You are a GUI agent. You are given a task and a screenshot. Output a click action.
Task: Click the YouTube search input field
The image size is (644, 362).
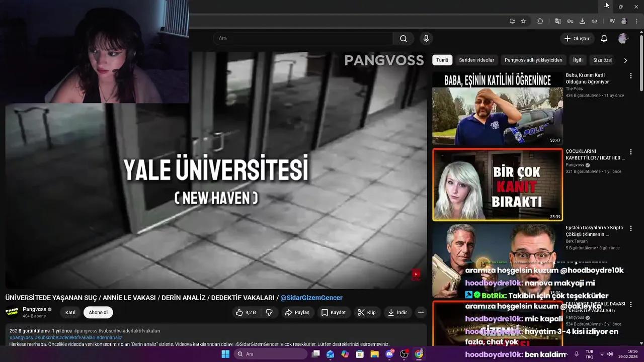pos(302,38)
